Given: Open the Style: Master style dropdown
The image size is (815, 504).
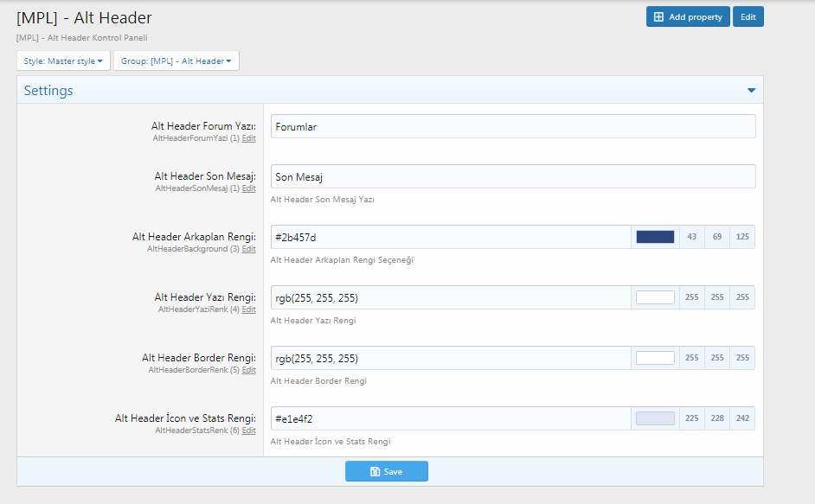Looking at the screenshot, I should (63, 61).
